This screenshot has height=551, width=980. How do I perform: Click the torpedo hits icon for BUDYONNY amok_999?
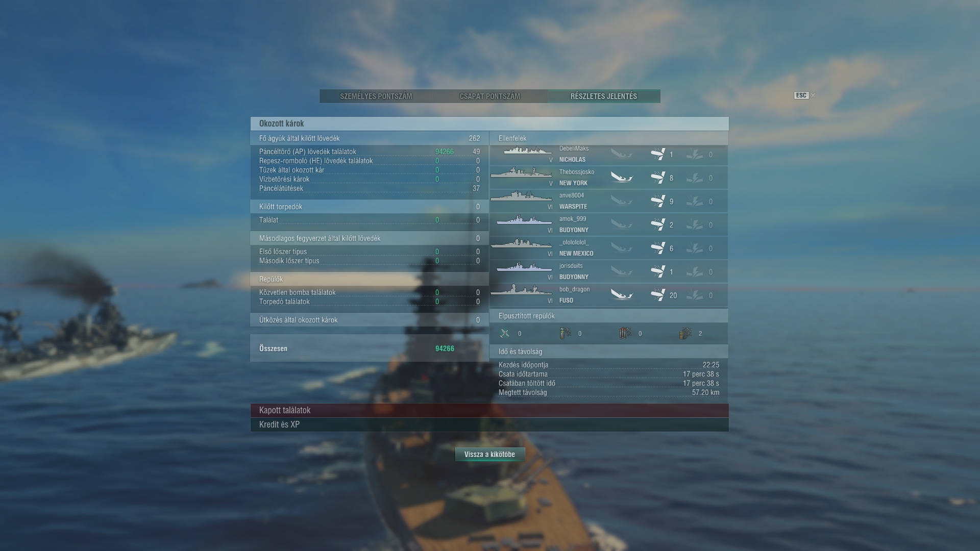coord(694,224)
